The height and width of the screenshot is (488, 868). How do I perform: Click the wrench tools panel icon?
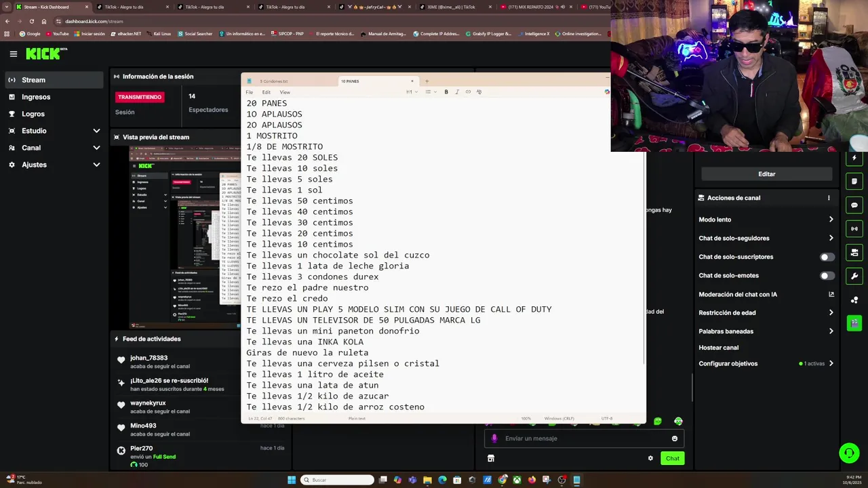[854, 277]
